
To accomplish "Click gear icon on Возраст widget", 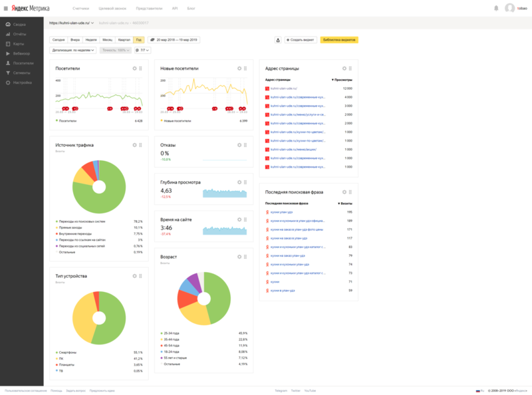I will point(239,255).
